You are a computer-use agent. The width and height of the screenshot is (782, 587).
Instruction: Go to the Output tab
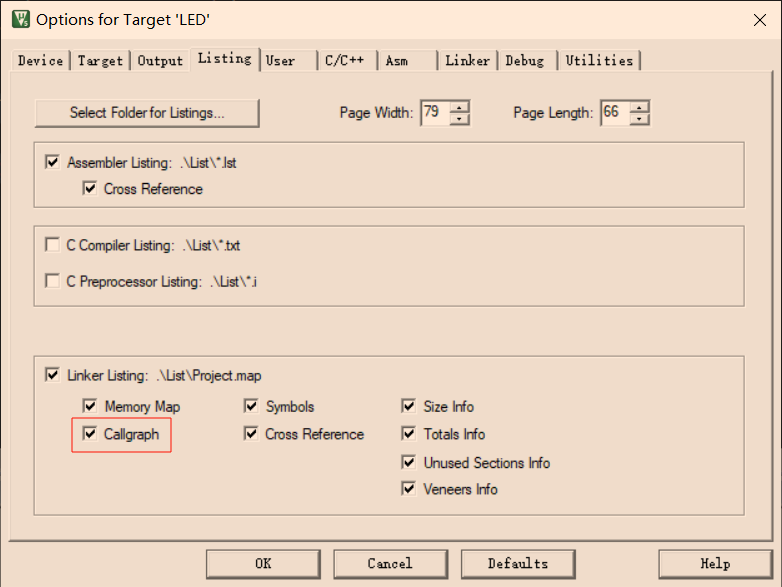point(160,61)
